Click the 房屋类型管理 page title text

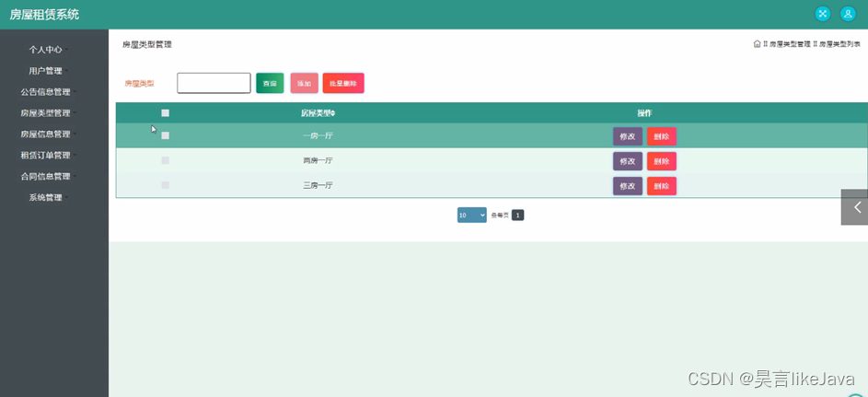146,44
